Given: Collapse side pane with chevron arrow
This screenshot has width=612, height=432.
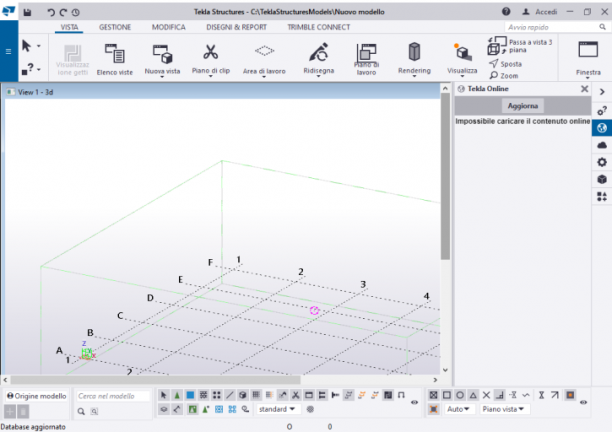Looking at the screenshot, I should click(602, 92).
